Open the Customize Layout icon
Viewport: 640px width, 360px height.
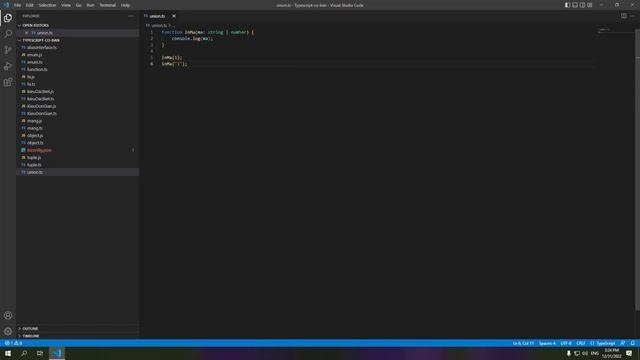pyautogui.click(x=589, y=5)
